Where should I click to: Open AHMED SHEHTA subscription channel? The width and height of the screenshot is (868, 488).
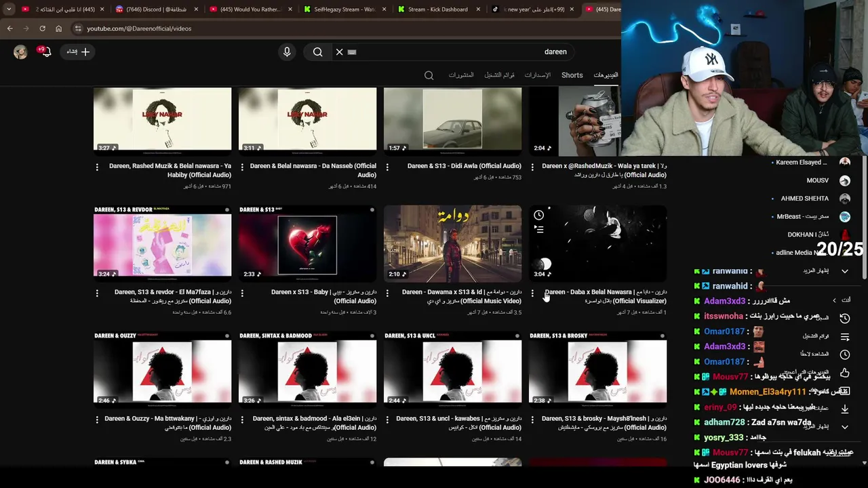coord(811,199)
